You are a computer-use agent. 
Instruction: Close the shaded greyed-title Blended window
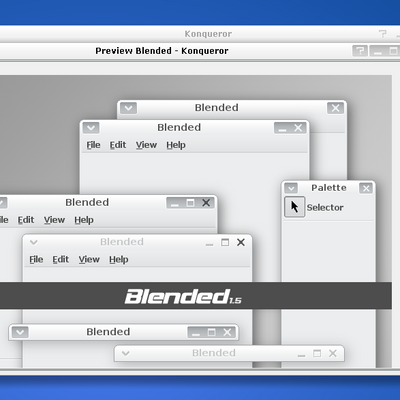(x=333, y=353)
